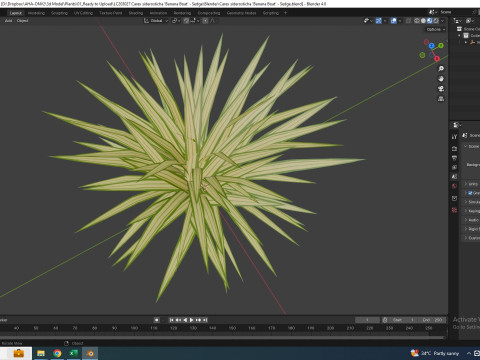This screenshot has width=480, height=360.
Task: Open the gizmo settings dropdown arrow
Action: (x=385, y=21)
